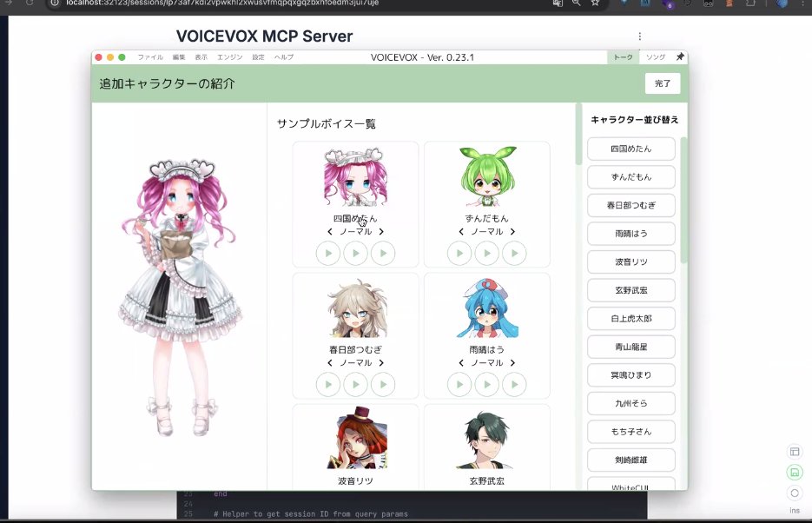Play third sample voice for ずんだもん

click(515, 253)
